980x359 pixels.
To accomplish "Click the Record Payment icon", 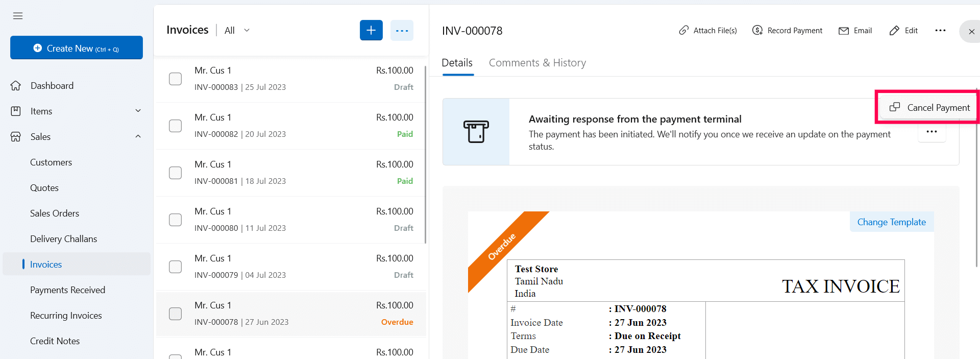I will coord(757,31).
